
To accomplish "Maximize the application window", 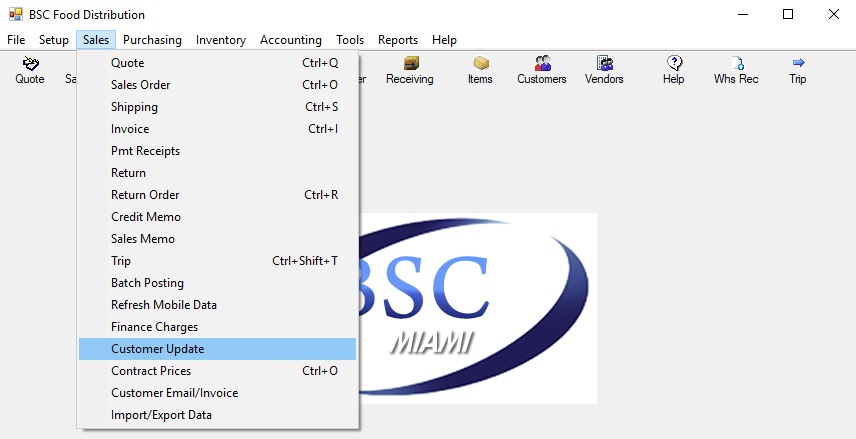I will [788, 14].
